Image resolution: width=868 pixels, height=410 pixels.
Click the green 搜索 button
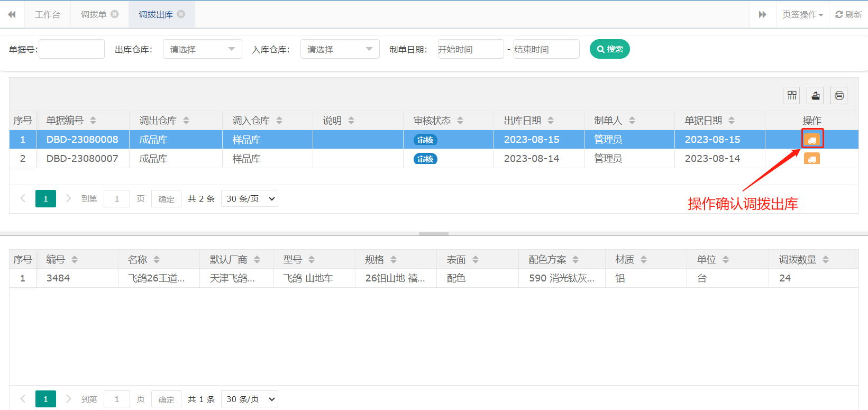[x=609, y=49]
